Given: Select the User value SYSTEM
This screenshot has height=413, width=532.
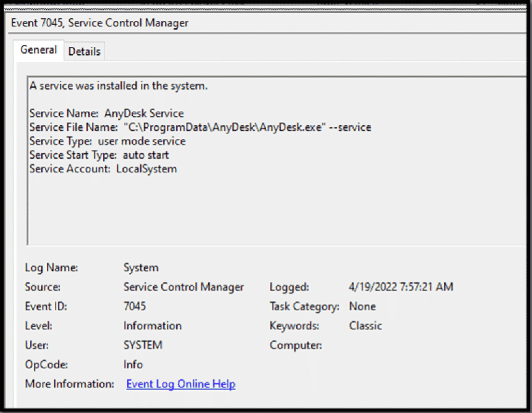Looking at the screenshot, I should pos(143,345).
